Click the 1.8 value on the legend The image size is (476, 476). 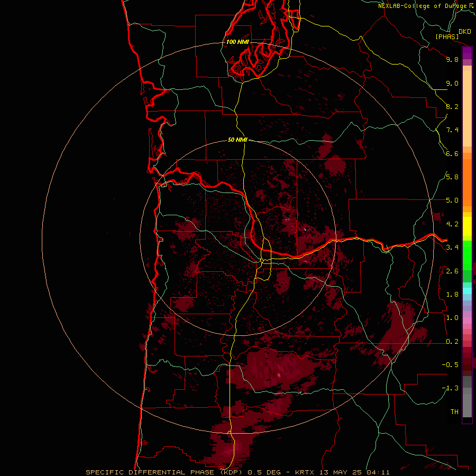[x=452, y=295]
